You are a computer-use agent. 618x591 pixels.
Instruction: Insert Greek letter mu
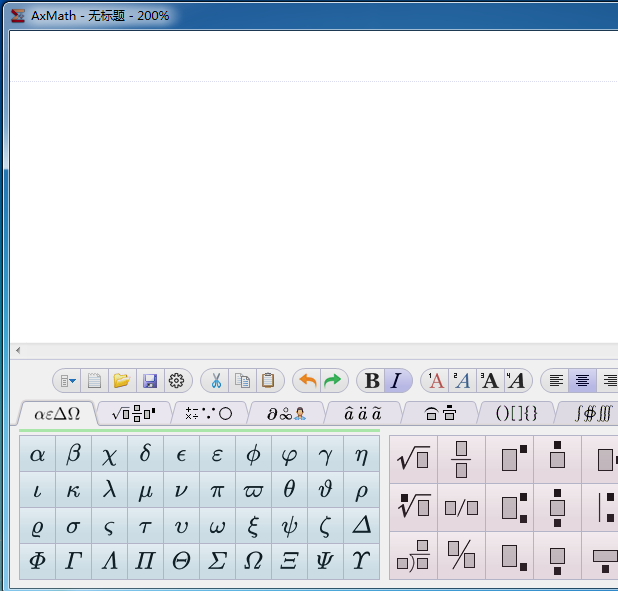point(145,490)
